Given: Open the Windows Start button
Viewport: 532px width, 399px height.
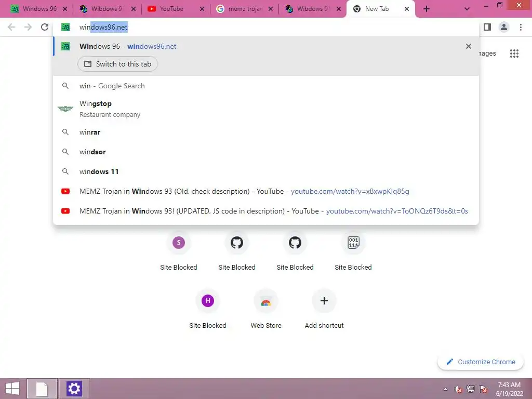Looking at the screenshot, I should click(12, 389).
